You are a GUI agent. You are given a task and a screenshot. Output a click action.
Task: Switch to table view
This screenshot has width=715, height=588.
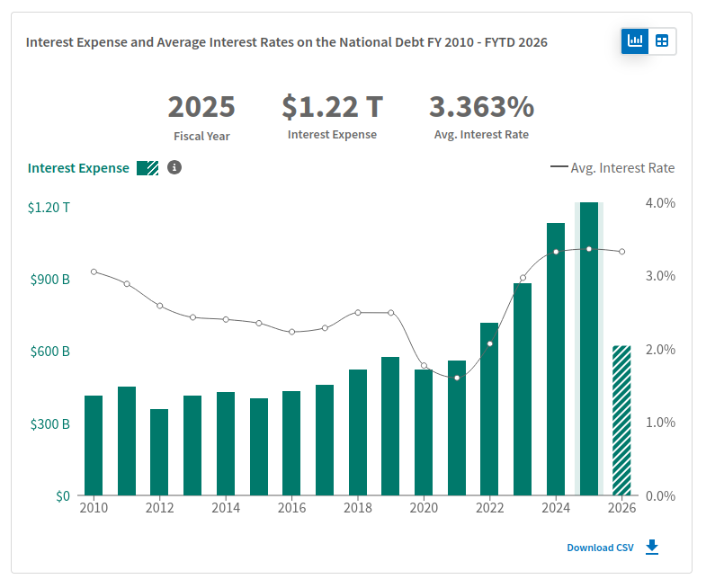click(x=662, y=41)
